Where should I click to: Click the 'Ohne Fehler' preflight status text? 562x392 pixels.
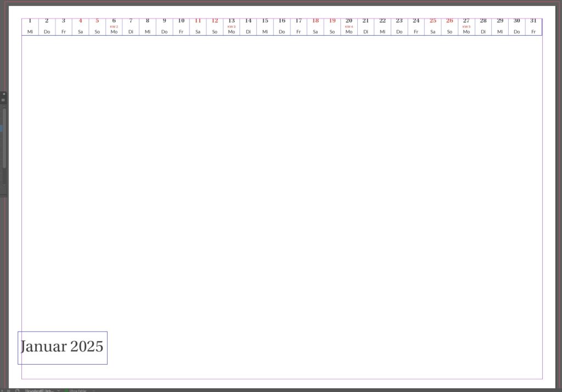click(78, 390)
